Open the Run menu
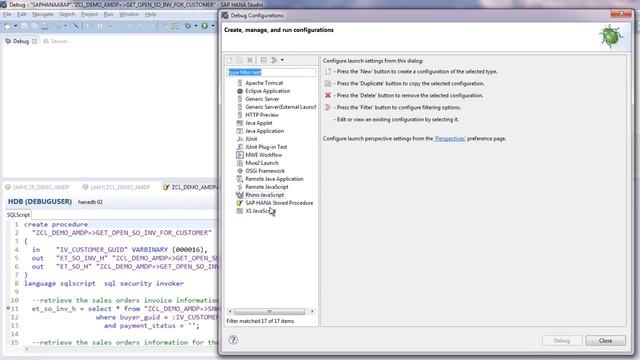Viewport: 640px width, 360px height. [108, 14]
